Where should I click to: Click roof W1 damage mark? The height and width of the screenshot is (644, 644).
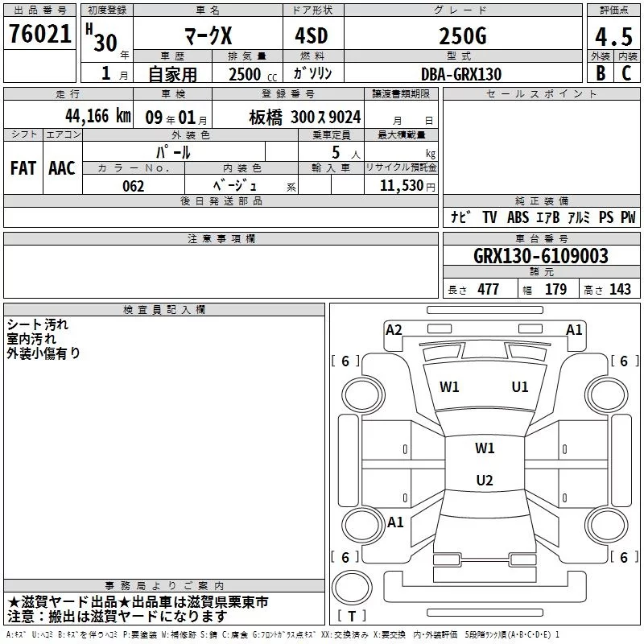point(485,448)
